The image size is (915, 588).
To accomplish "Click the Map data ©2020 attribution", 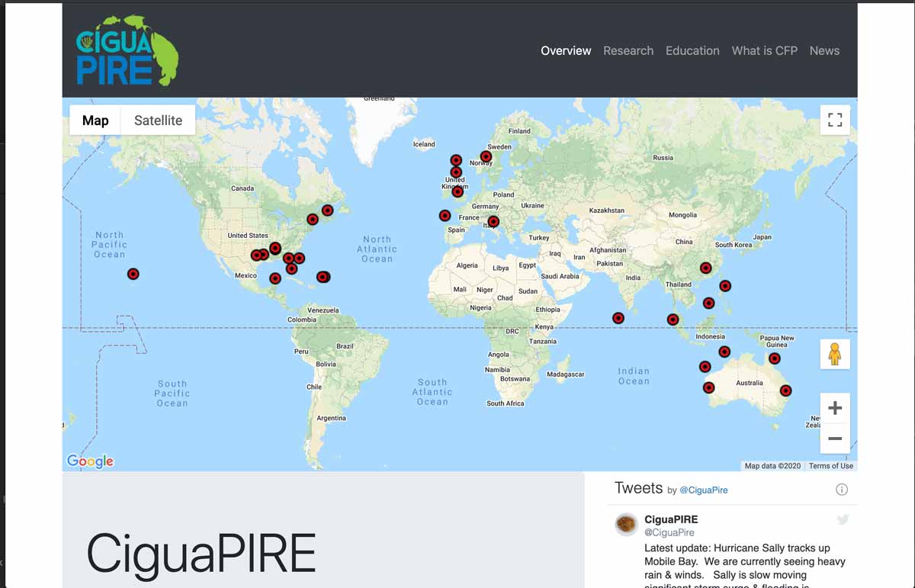I will point(772,466).
